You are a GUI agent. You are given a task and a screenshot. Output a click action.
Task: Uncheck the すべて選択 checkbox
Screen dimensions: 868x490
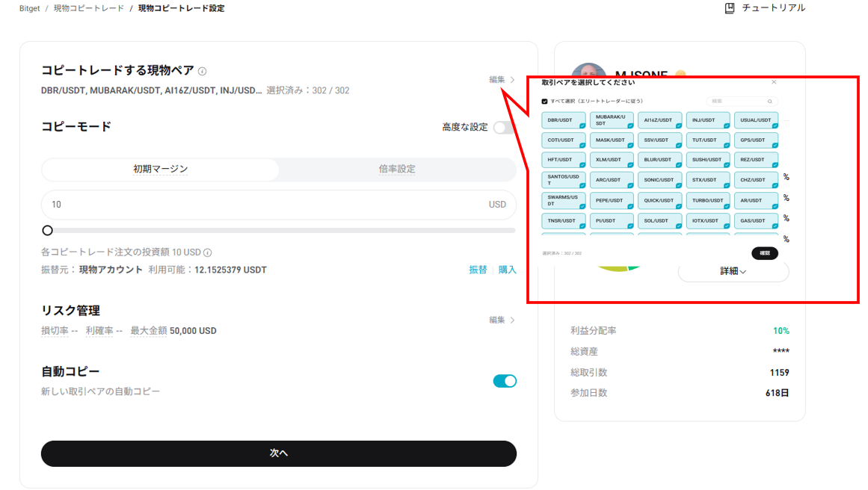[545, 102]
